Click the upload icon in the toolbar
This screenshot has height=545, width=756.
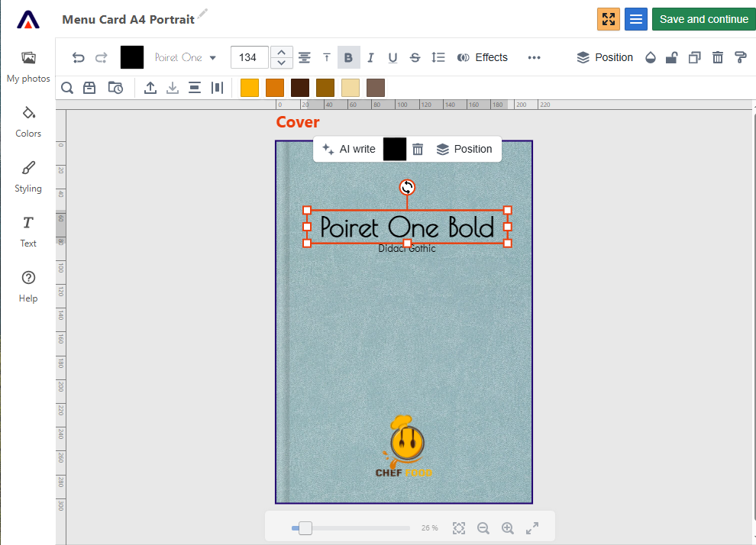point(150,87)
